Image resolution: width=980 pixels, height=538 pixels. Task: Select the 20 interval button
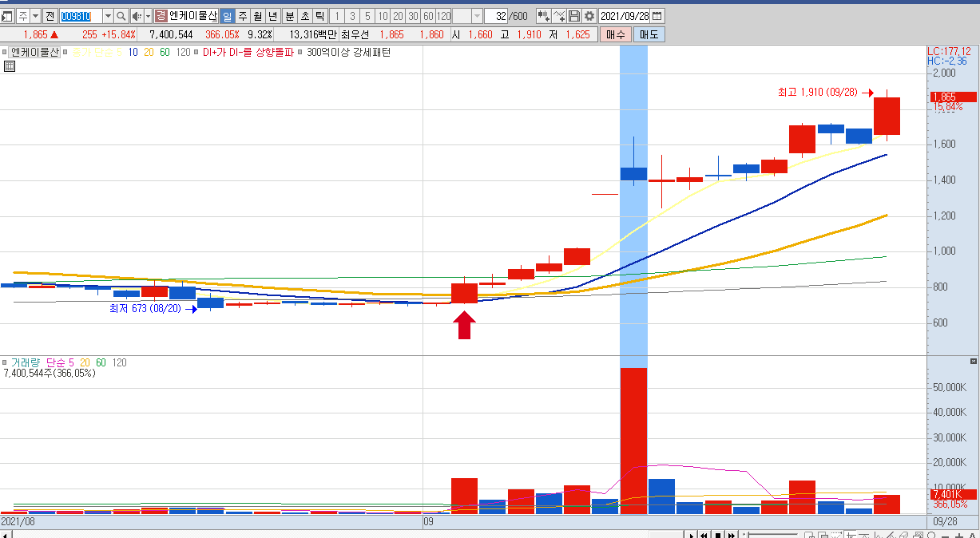click(398, 16)
